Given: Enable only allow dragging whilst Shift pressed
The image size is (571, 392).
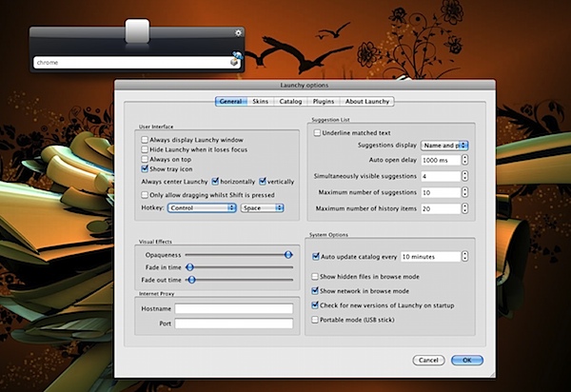Looking at the screenshot, I should pyautogui.click(x=145, y=195).
